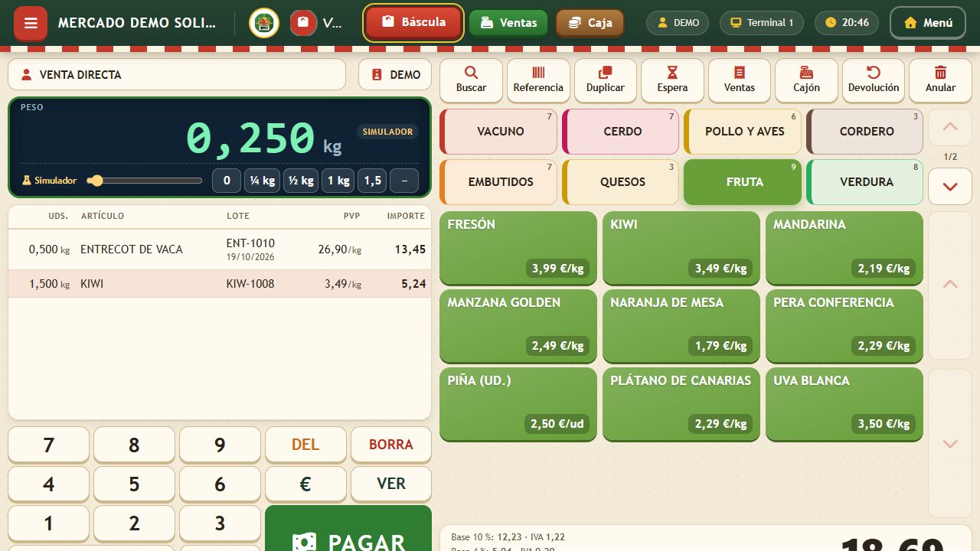The image size is (980, 551).
Task: Go to previous category page chevron
Action: point(950,127)
